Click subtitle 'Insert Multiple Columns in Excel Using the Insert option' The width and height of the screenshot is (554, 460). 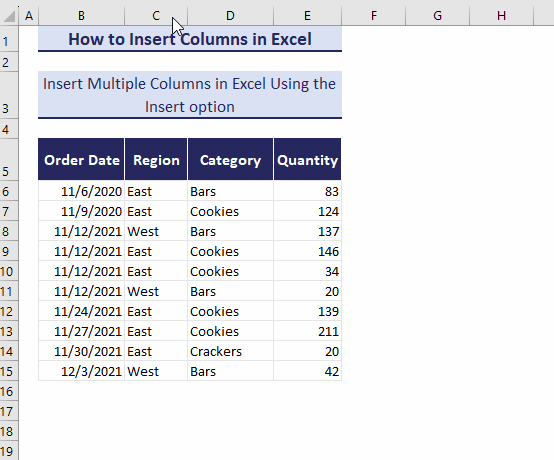tap(190, 95)
